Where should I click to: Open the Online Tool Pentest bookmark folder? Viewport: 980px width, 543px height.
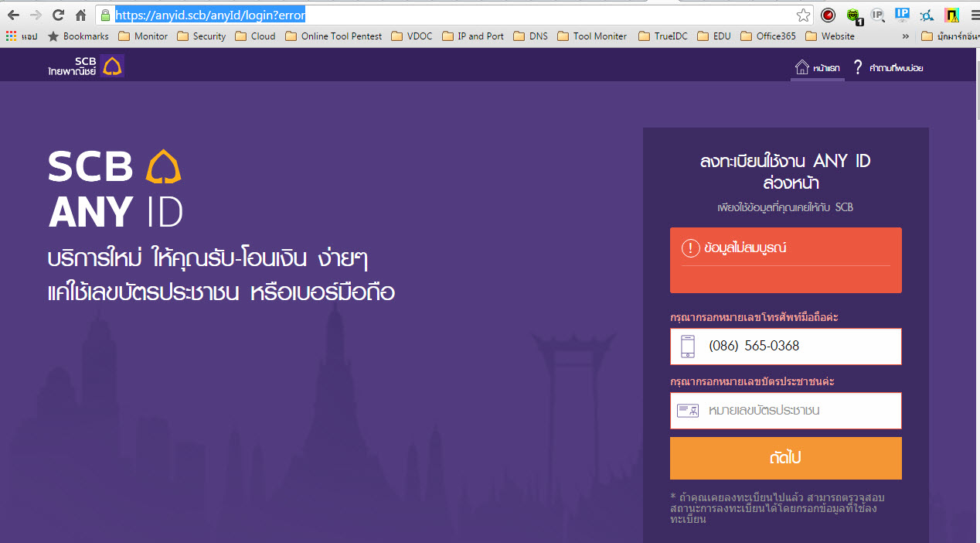click(333, 36)
